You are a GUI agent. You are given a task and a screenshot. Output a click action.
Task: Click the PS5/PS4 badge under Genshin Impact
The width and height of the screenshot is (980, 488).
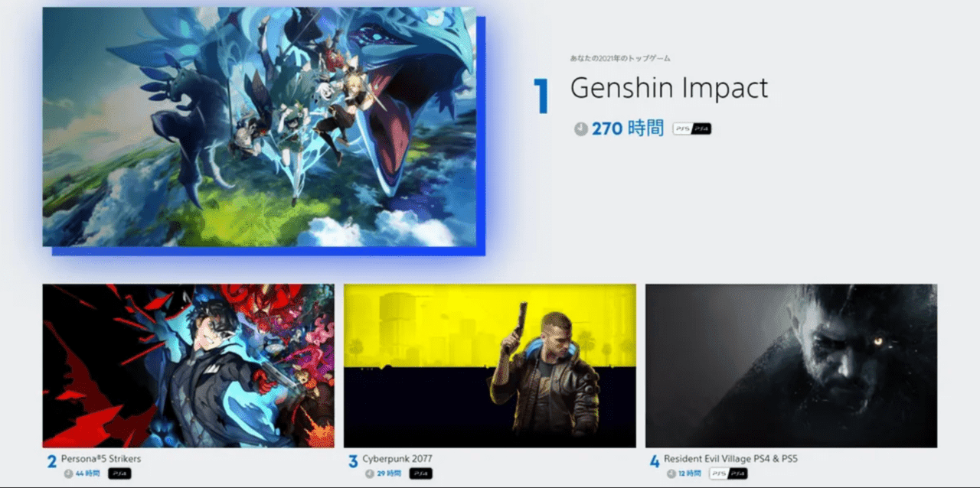[692, 129]
